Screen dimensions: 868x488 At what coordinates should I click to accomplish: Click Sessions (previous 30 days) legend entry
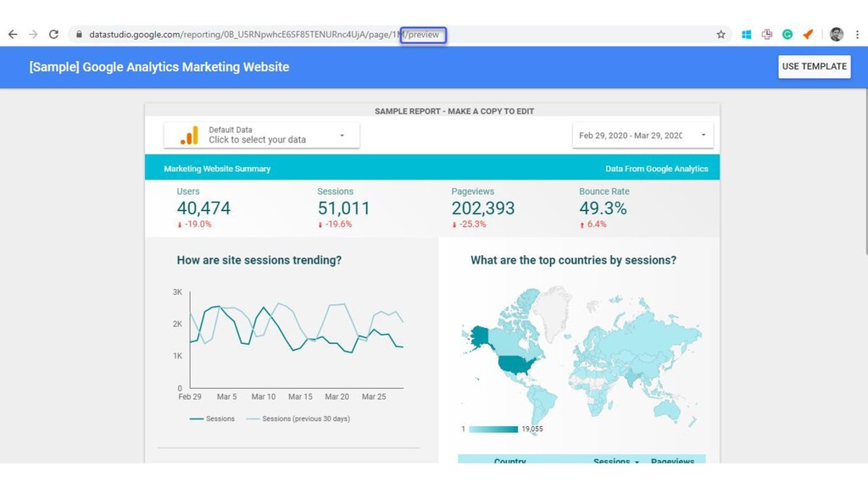[x=298, y=419]
